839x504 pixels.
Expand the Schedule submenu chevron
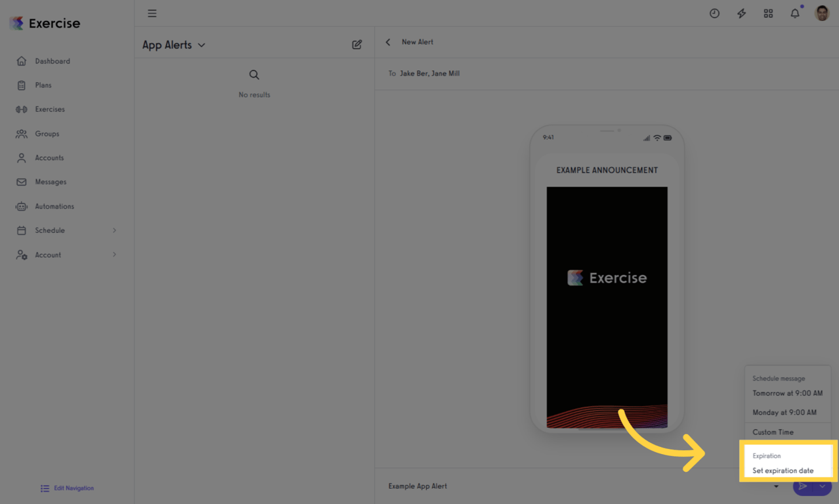point(114,230)
